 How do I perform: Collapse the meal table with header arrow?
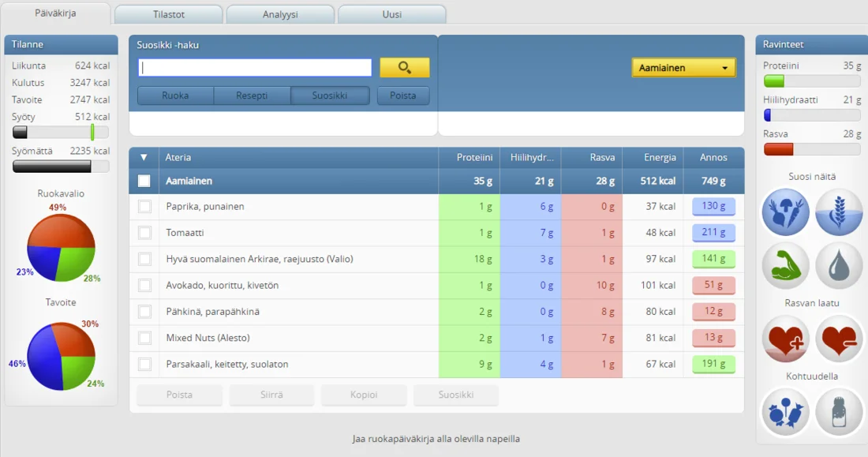(144, 158)
